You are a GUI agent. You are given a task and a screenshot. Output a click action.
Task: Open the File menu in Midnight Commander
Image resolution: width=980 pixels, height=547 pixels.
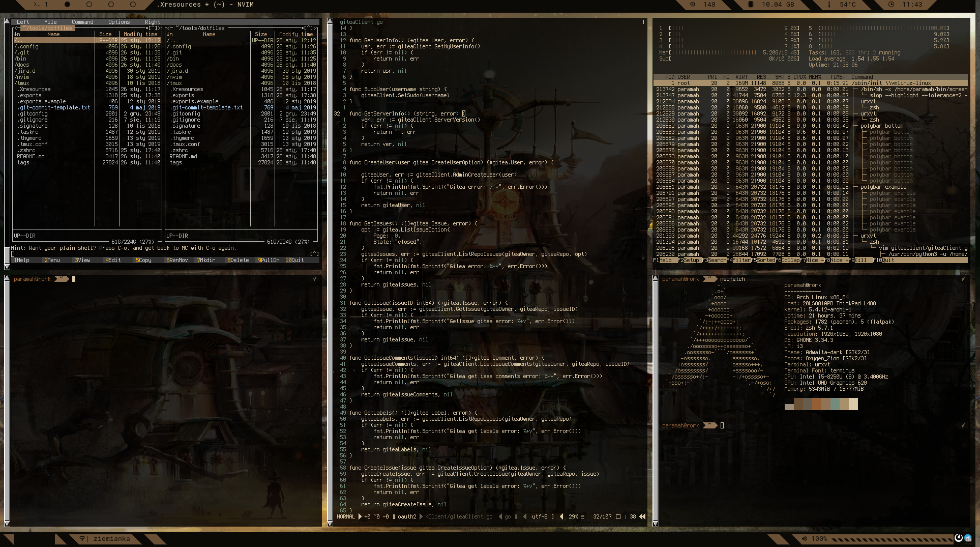click(50, 22)
